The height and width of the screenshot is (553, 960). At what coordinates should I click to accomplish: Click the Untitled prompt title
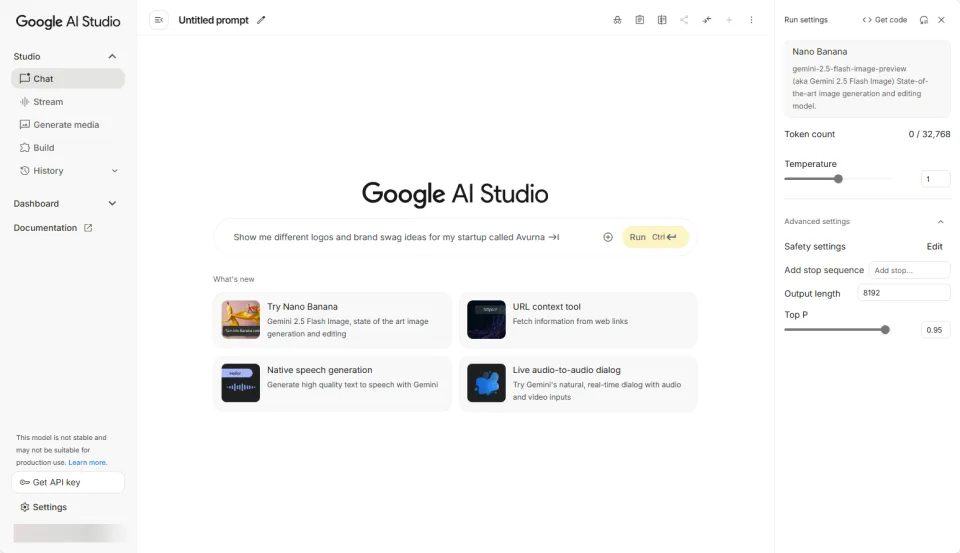click(x=214, y=20)
